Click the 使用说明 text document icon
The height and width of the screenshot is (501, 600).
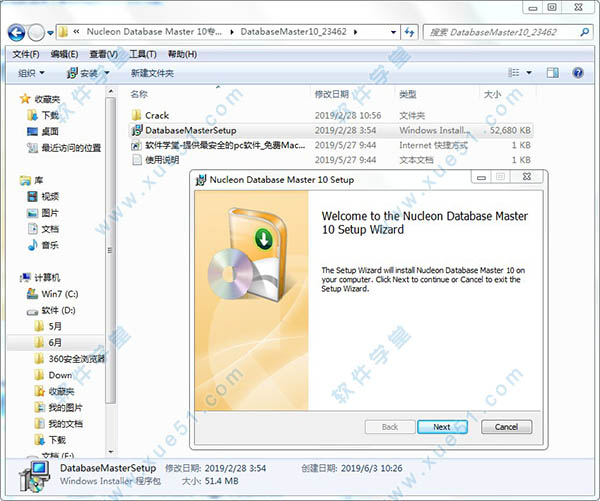(x=137, y=159)
